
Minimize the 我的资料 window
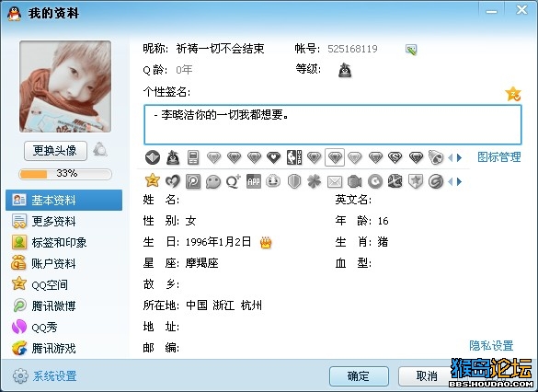point(491,11)
